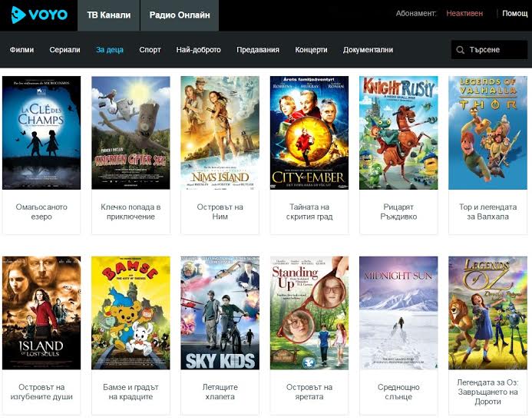Click inside the Търсене search field

coord(495,50)
